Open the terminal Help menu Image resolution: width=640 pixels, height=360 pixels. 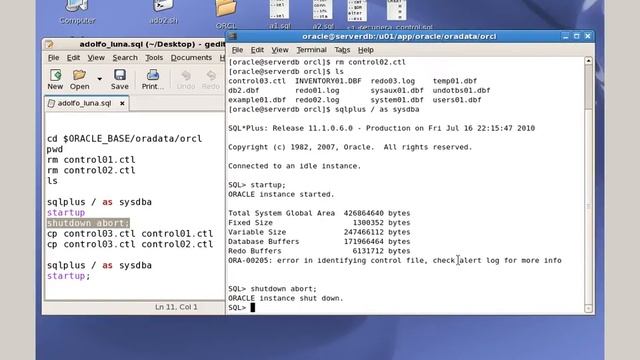[x=366, y=50]
